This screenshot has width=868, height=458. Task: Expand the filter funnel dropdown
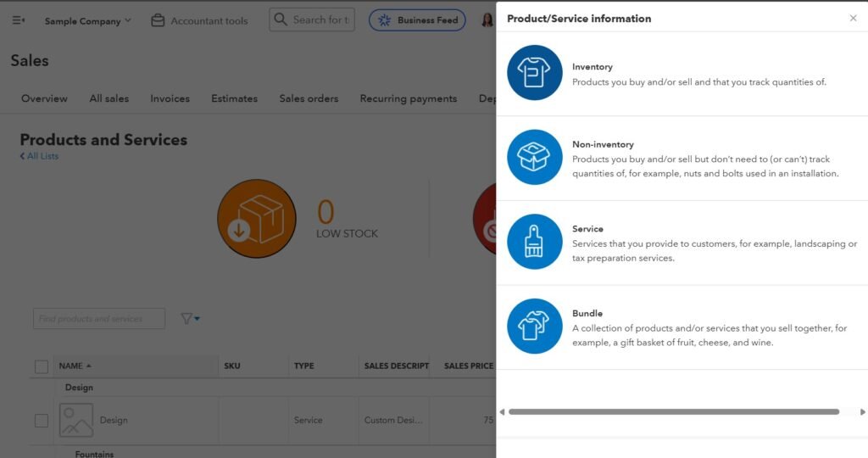(x=190, y=319)
